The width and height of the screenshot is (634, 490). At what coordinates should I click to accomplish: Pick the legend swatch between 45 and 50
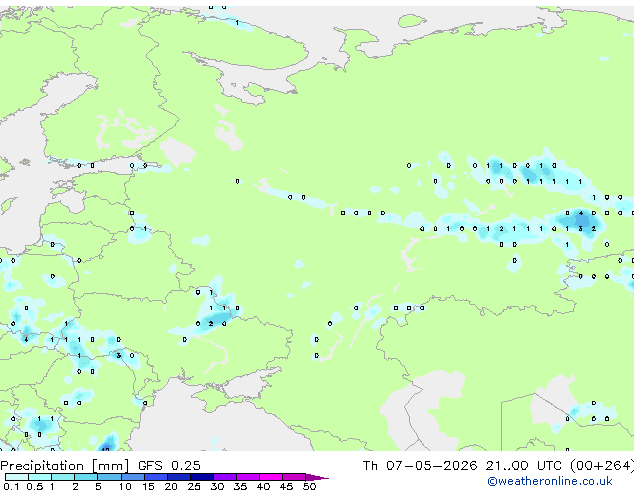(x=294, y=477)
